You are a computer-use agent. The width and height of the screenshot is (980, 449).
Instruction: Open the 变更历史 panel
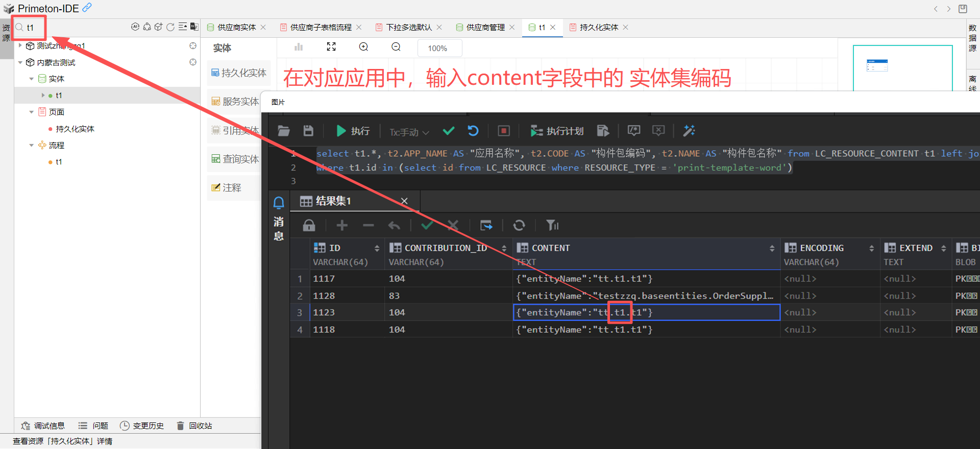click(142, 426)
